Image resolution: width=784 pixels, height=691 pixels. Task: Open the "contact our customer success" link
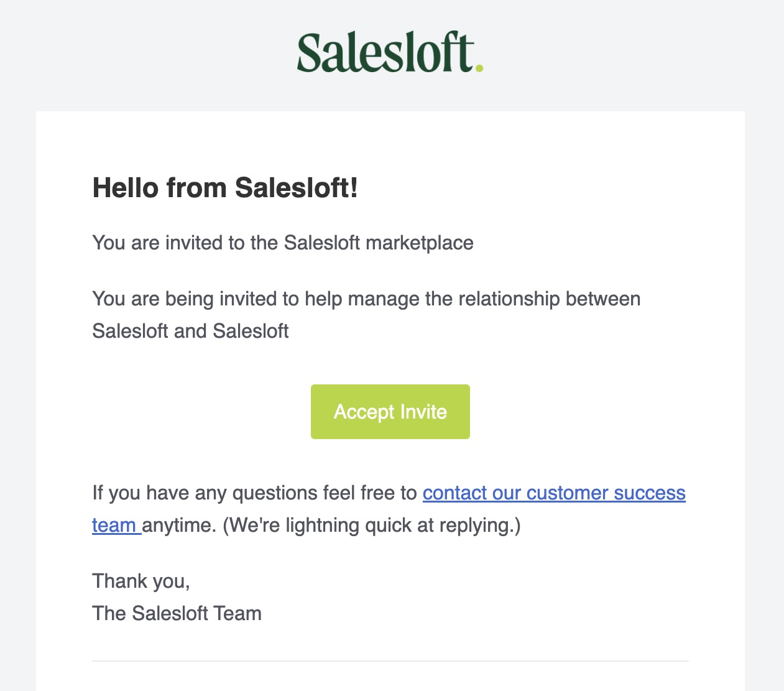click(554, 493)
